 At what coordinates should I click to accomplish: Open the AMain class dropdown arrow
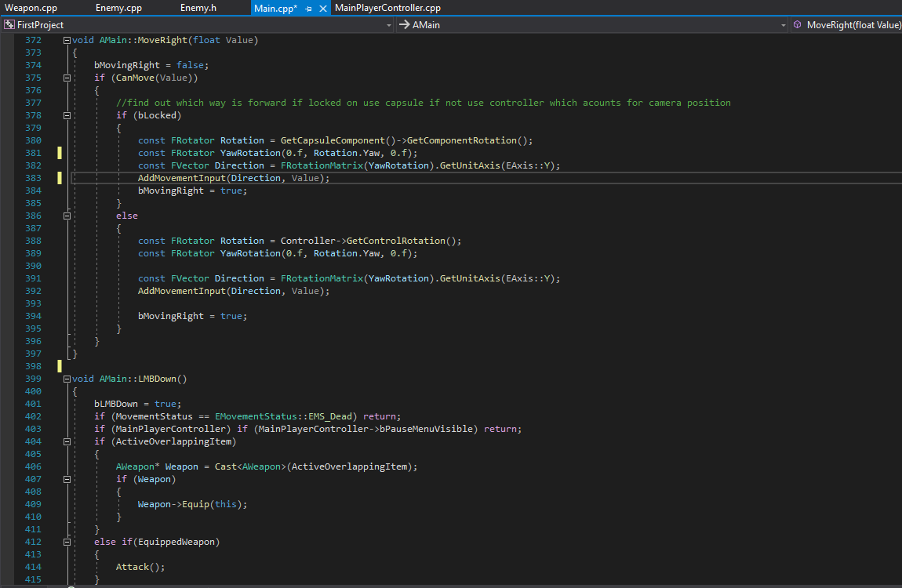click(x=783, y=25)
